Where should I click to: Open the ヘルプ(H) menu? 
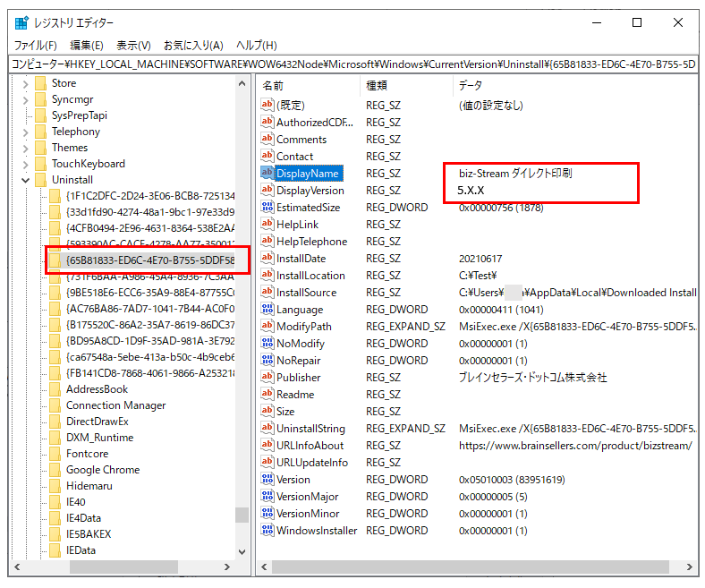click(257, 46)
